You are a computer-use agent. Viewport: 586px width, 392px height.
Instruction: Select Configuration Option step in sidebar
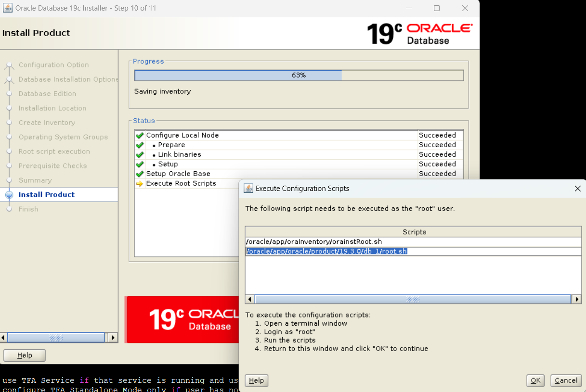coord(53,65)
